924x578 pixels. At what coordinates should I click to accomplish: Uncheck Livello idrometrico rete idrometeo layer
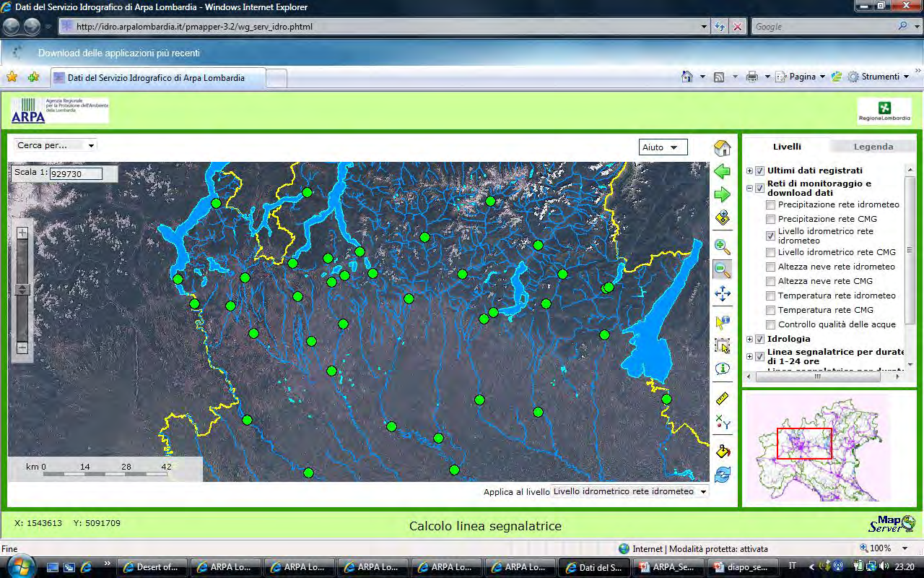click(771, 236)
